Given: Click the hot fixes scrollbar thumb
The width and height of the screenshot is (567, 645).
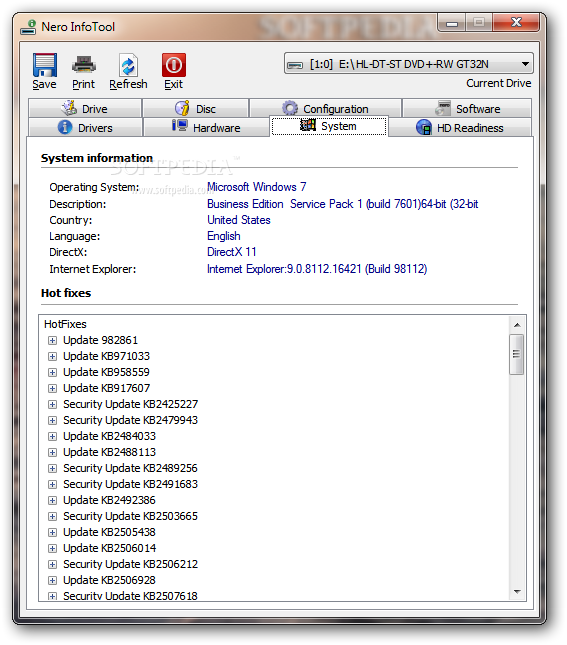Looking at the screenshot, I should pyautogui.click(x=517, y=354).
